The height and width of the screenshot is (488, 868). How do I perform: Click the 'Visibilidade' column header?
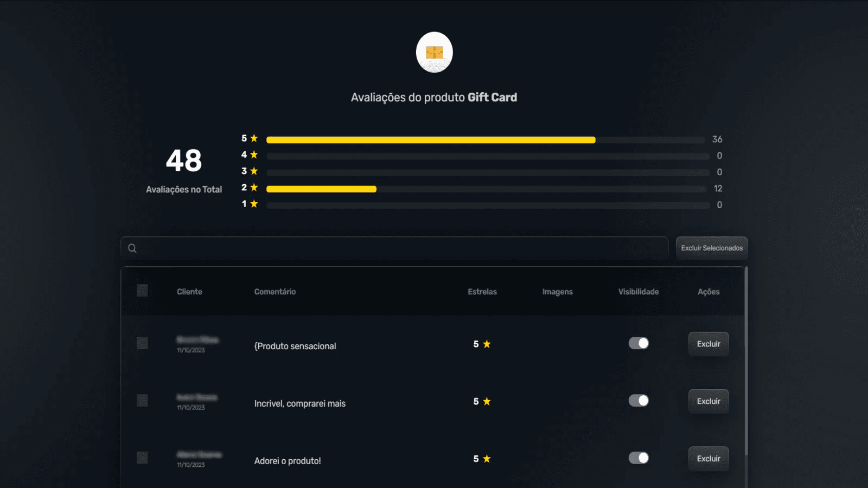pyautogui.click(x=637, y=292)
